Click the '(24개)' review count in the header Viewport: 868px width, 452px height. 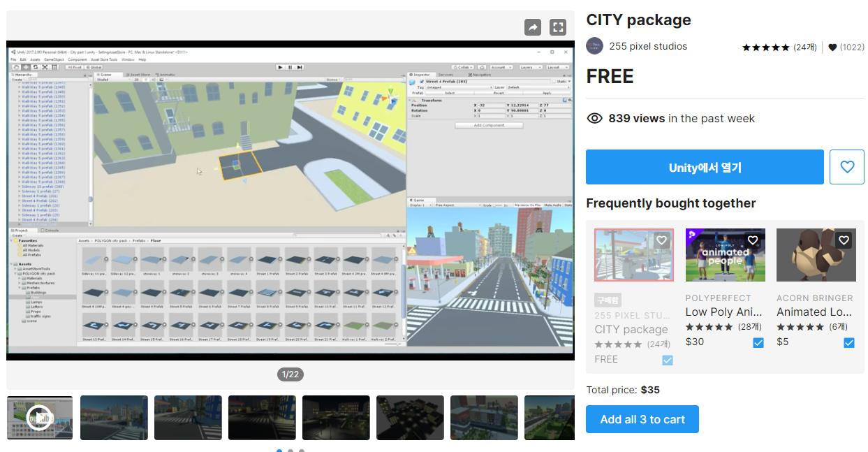pos(805,48)
